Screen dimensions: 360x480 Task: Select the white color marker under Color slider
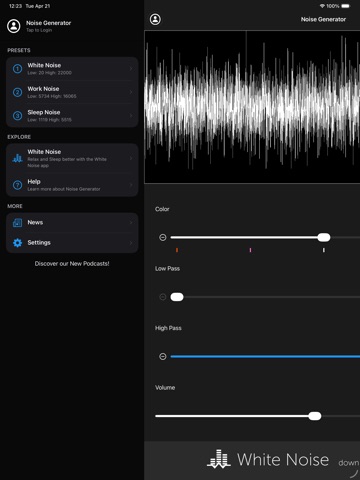click(324, 250)
